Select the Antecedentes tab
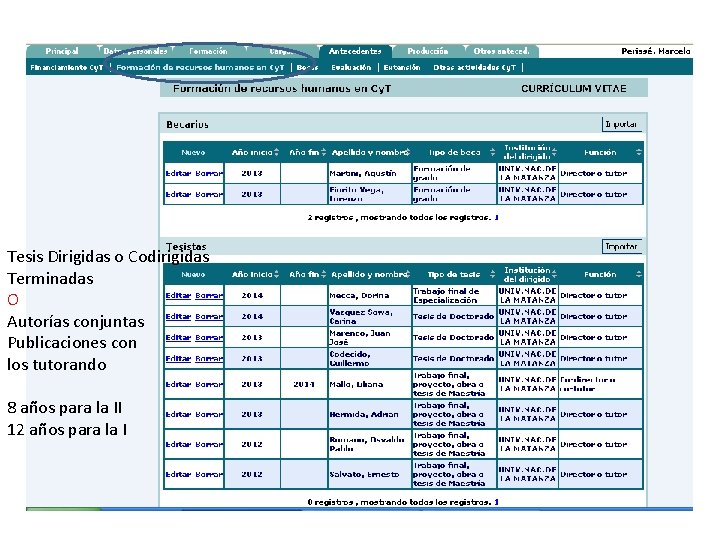This screenshot has height=540, width=720. 354,51
